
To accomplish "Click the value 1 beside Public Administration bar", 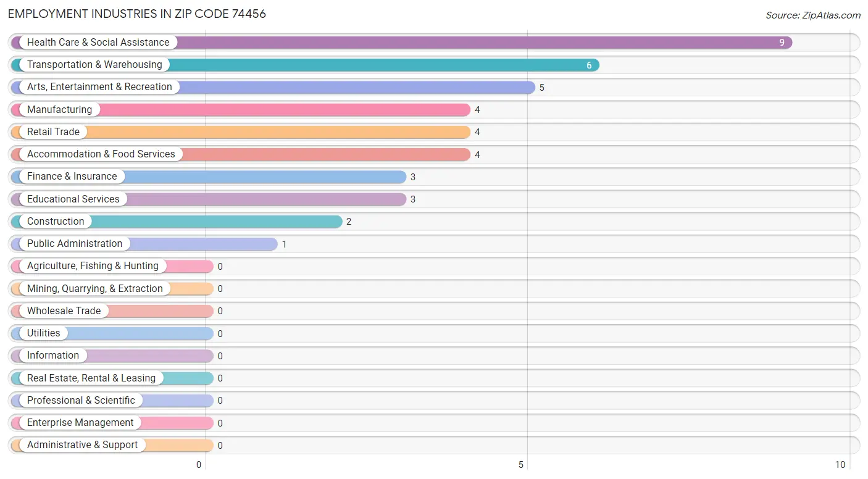I will [285, 244].
